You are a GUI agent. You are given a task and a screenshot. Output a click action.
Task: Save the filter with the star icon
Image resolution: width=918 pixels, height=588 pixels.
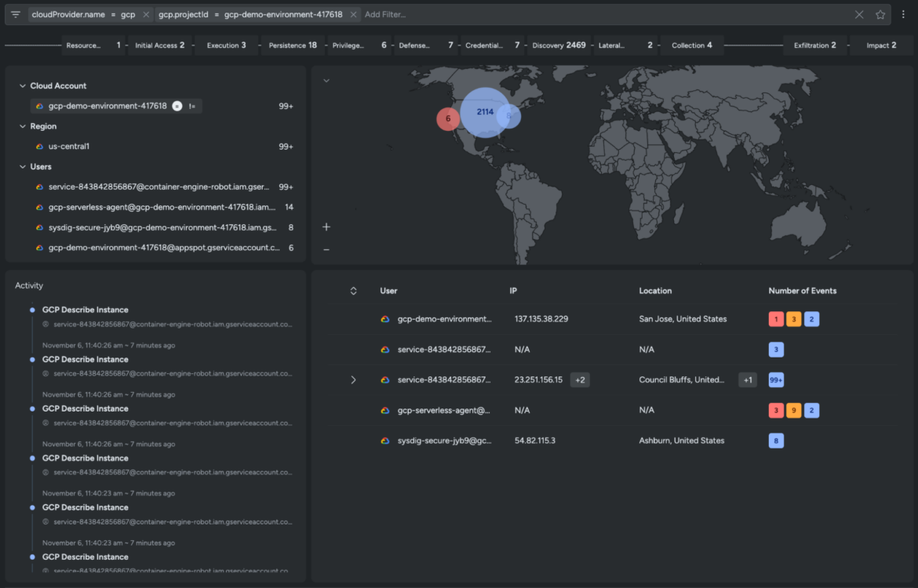click(x=880, y=15)
